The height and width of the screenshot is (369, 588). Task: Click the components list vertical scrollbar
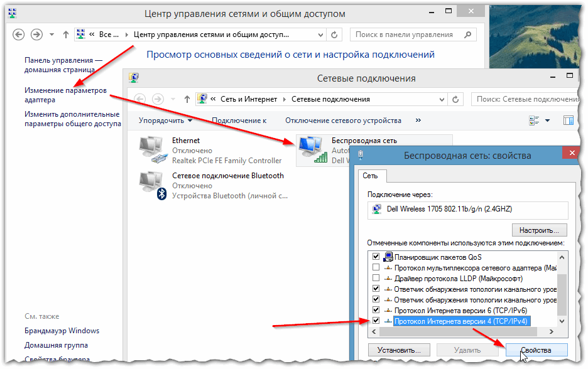[x=563, y=289]
